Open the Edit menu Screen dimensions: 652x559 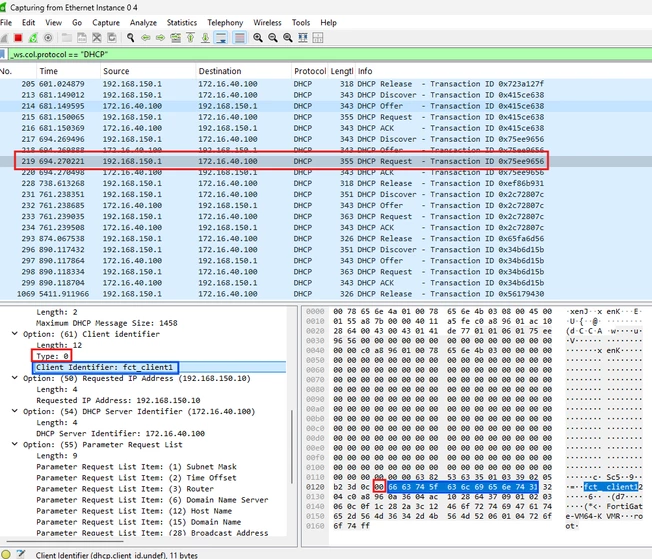click(28, 23)
